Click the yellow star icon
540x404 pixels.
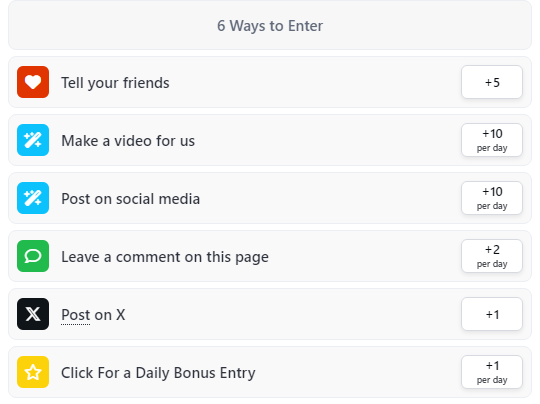[33, 372]
